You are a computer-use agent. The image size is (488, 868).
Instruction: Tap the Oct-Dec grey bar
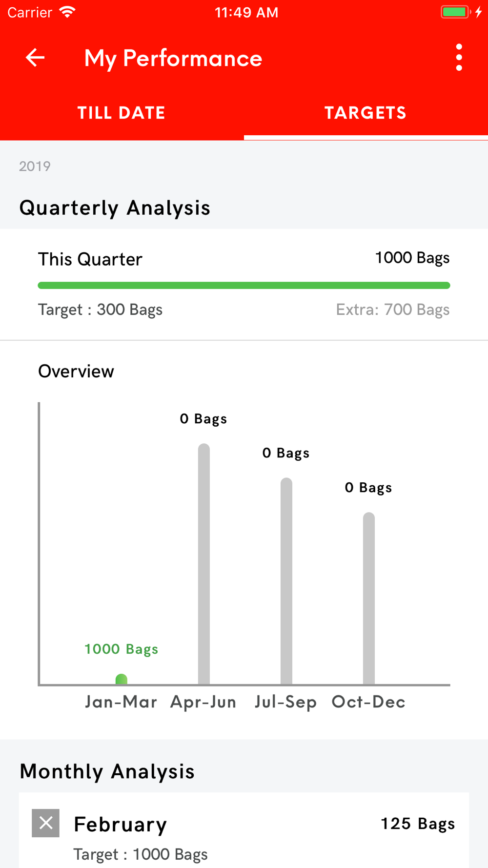(x=369, y=599)
